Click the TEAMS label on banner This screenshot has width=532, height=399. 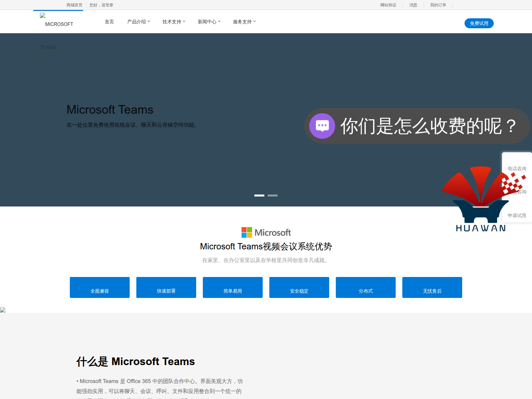[x=48, y=48]
